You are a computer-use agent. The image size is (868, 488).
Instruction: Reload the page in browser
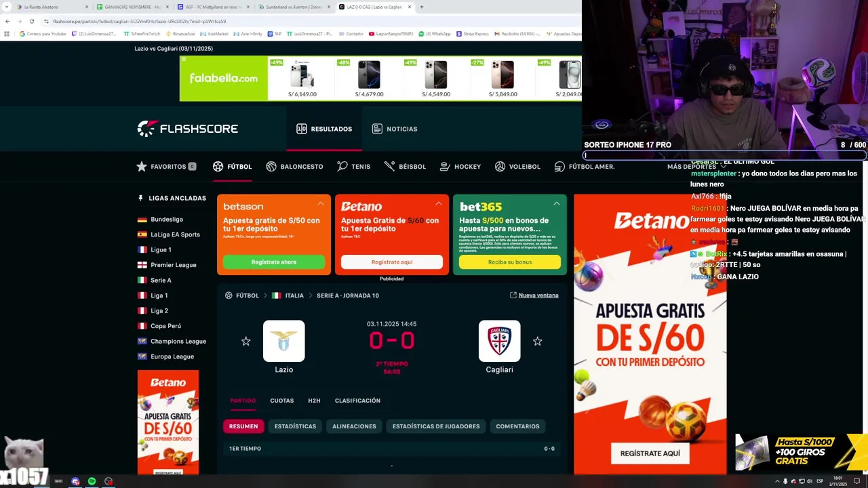coord(31,21)
